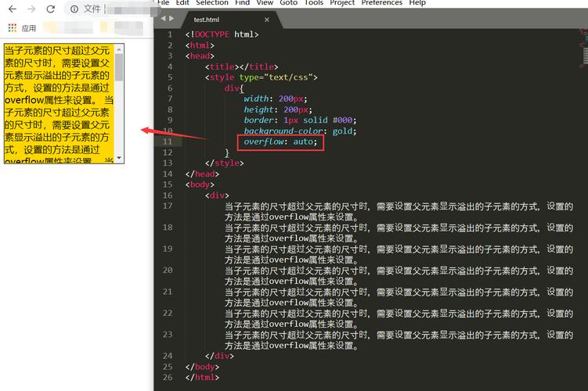Screen dimensions: 588x391
Task: Click line number 17 in the gutter
Action: point(168,206)
